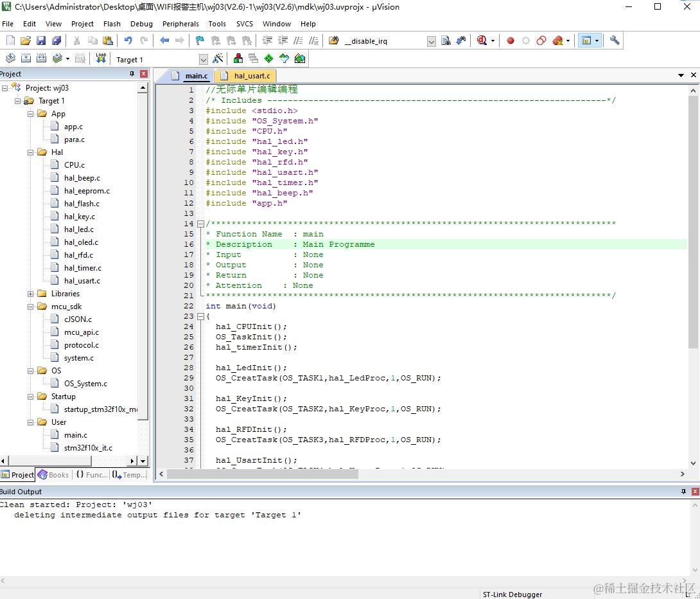Image resolution: width=700 pixels, height=599 pixels.
Task: Open the editor tabs list arrow
Action: pos(681,75)
